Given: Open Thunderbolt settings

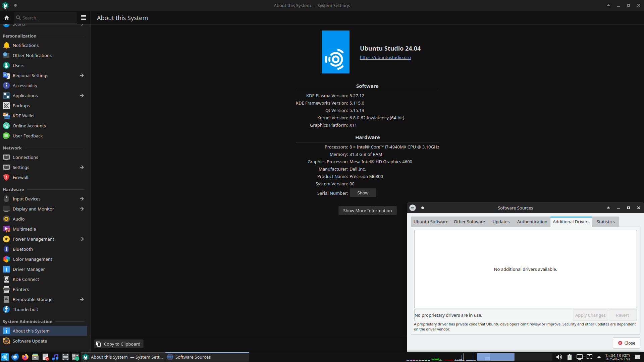Looking at the screenshot, I should [44, 309].
